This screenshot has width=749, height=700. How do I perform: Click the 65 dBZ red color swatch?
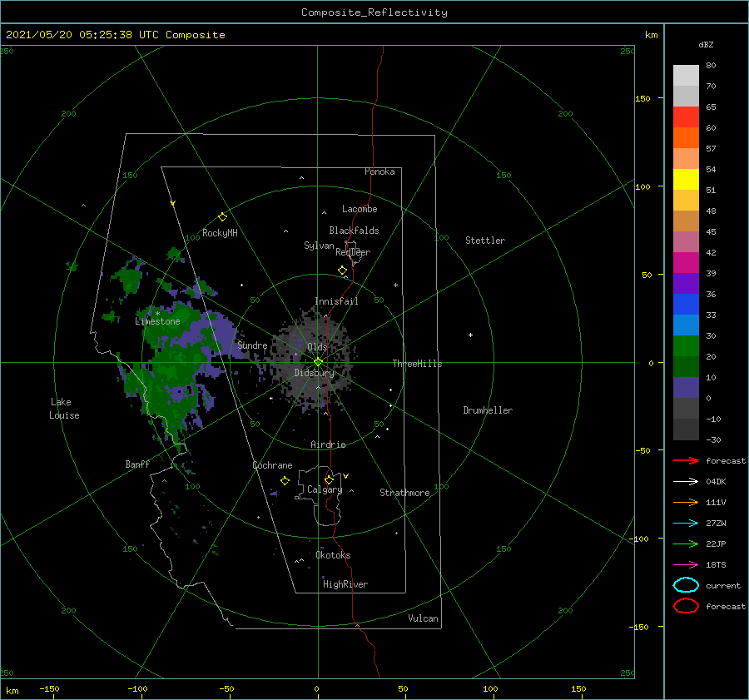coord(686,117)
